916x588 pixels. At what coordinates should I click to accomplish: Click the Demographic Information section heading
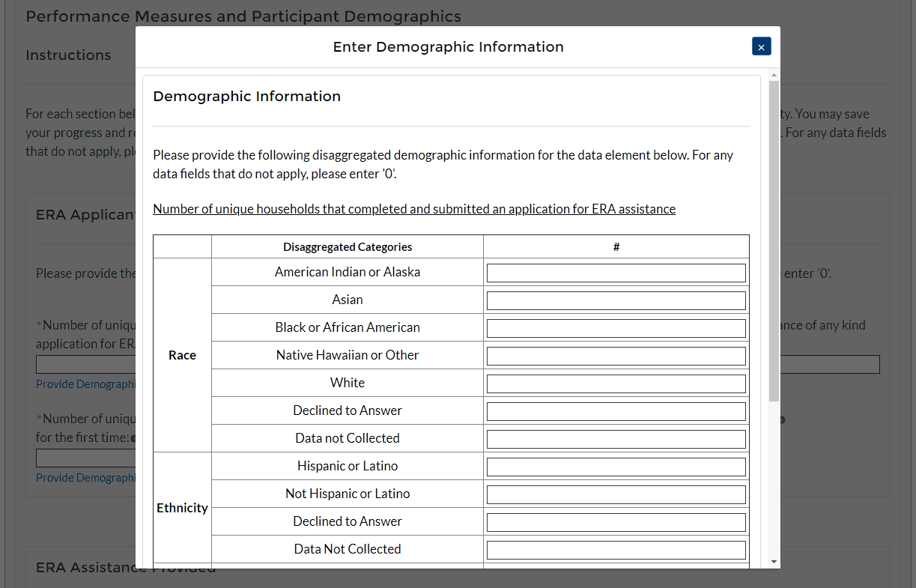[x=246, y=97]
